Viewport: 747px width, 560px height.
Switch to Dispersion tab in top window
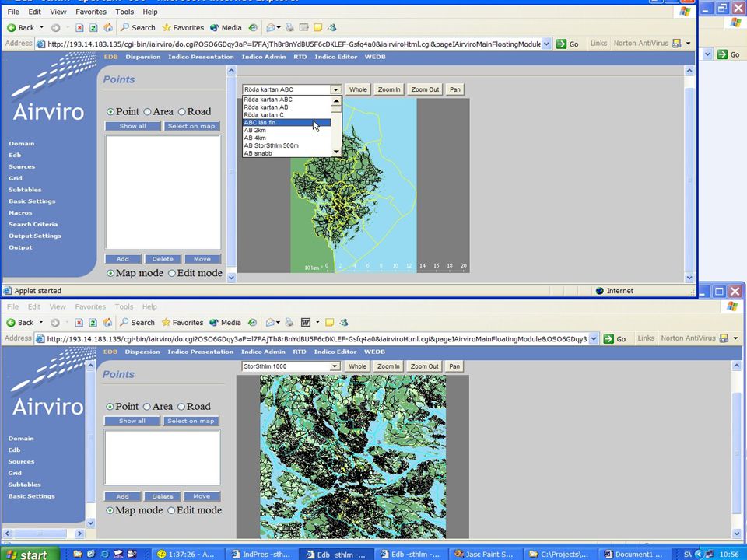pos(143,57)
